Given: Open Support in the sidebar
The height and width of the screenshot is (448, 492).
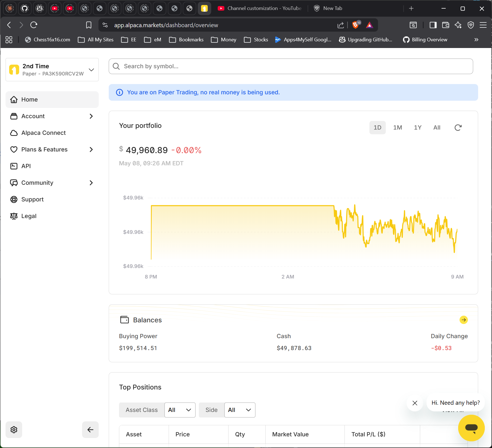Looking at the screenshot, I should pyautogui.click(x=52, y=199).
